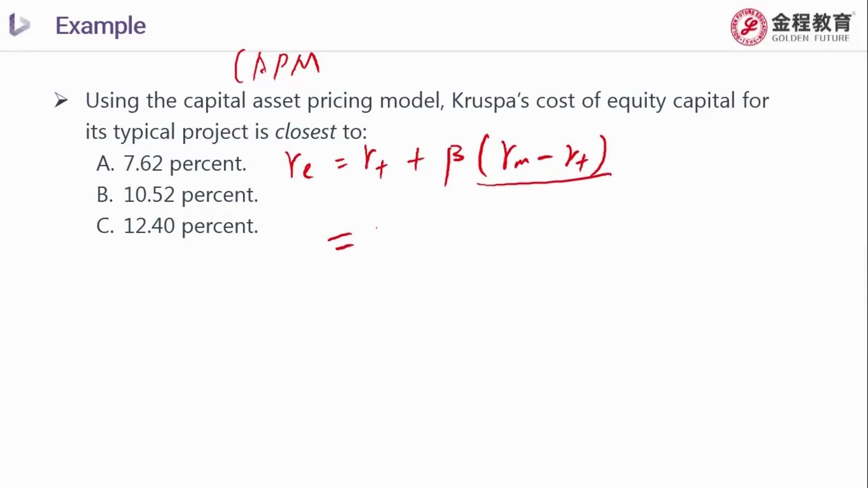This screenshot has height=488, width=868.
Task: Click the word Kruspa's in the question
Action: pos(490,100)
